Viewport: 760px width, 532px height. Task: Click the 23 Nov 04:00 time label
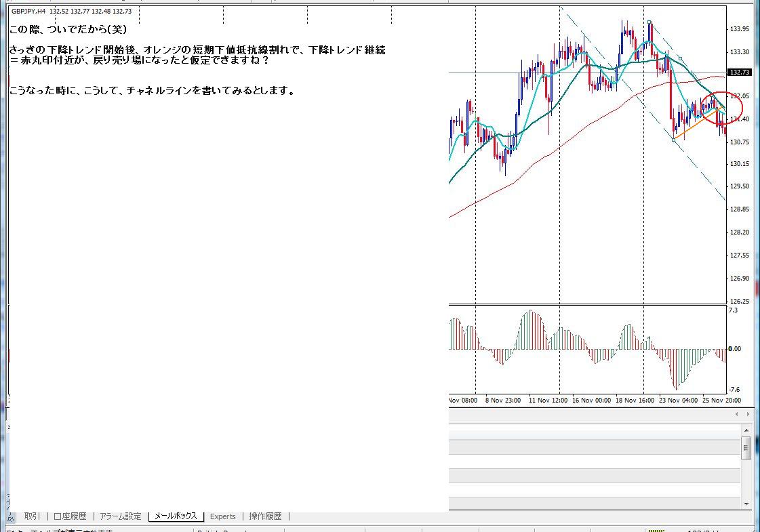tap(678, 401)
